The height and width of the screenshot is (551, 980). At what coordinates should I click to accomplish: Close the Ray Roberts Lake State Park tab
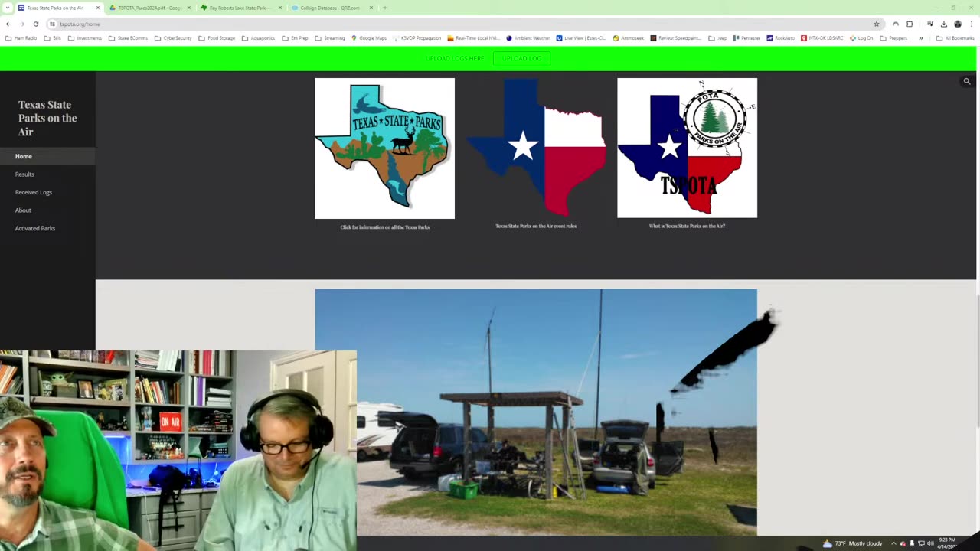(x=280, y=8)
